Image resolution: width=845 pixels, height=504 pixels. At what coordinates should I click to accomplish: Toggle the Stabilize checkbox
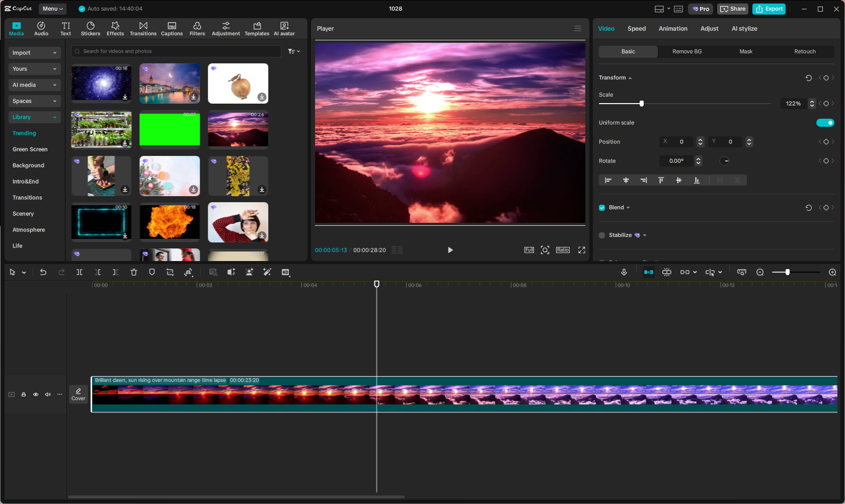[601, 235]
